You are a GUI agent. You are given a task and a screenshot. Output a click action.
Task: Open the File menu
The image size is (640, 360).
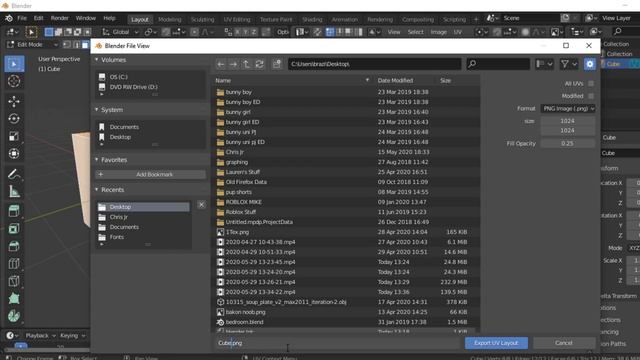point(22,18)
